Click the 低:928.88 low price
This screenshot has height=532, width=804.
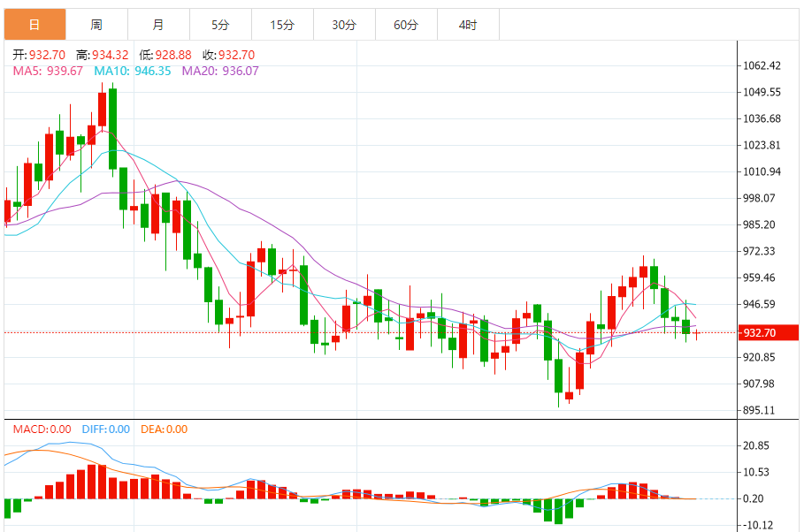pos(165,55)
